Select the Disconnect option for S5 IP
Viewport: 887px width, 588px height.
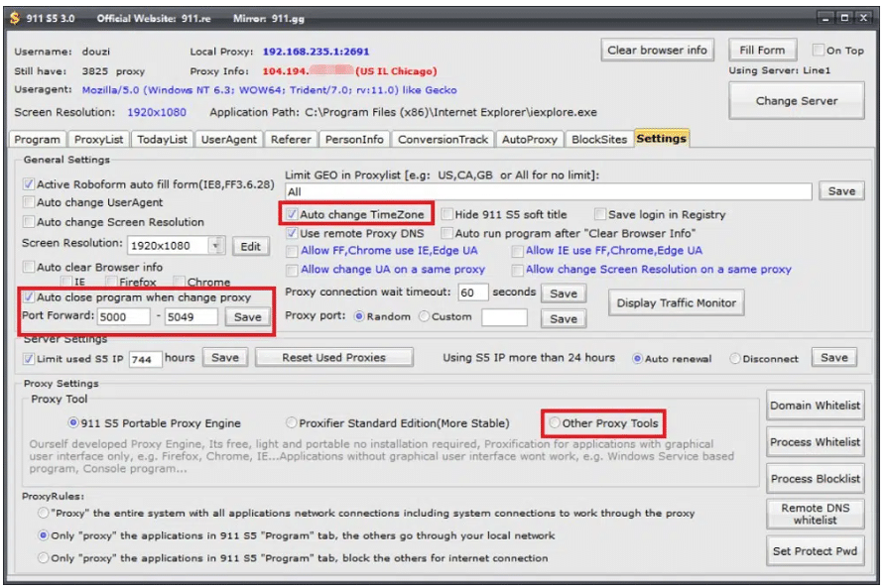[x=735, y=359]
